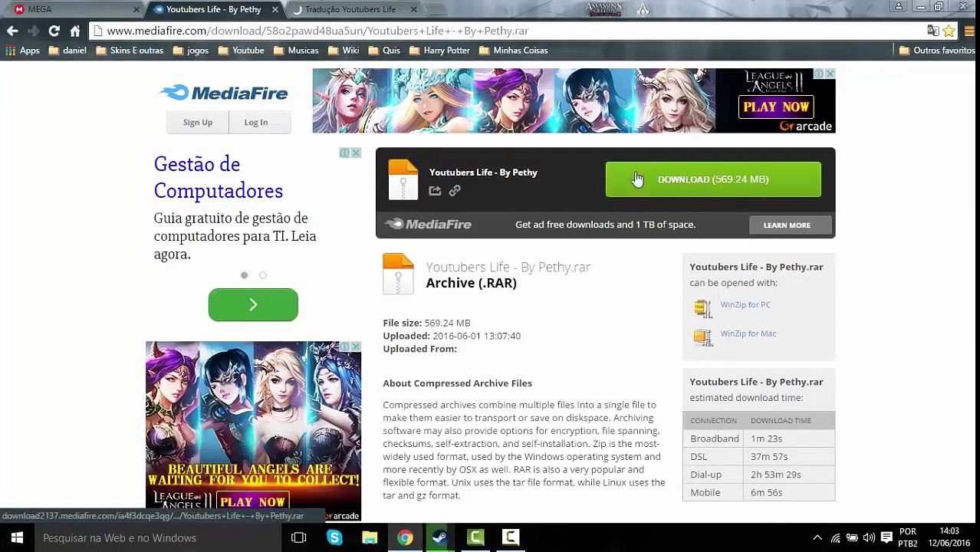The height and width of the screenshot is (552, 980).
Task: Bookmark this page with the star icon
Action: pyautogui.click(x=949, y=31)
